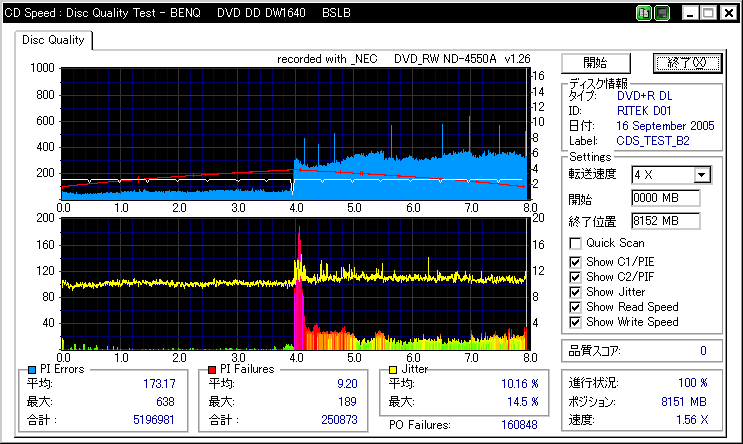Viewport: 743px width, 444px height.
Task: Enable the Quick Scan checkbox
Action: pos(575,244)
